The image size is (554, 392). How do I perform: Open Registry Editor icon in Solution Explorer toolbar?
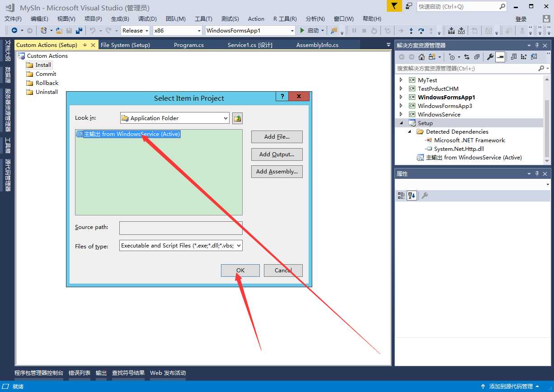pos(524,57)
